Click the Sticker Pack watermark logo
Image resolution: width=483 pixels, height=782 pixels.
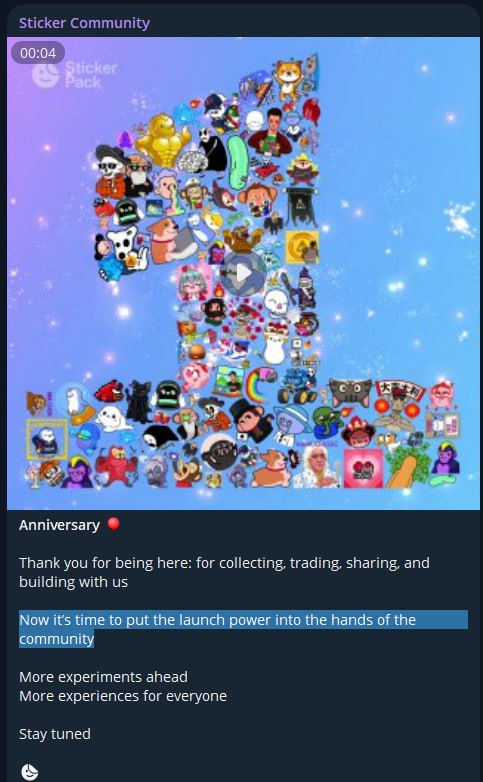[75, 75]
